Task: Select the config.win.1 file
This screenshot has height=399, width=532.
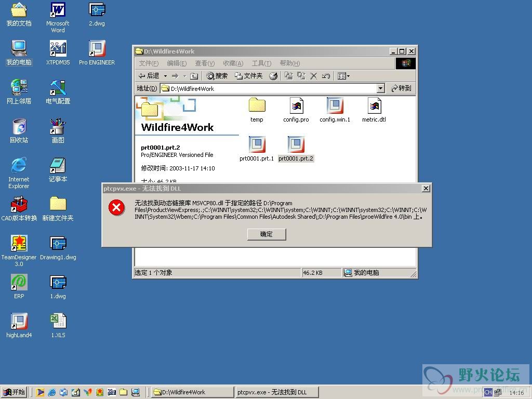Action: coord(335,110)
